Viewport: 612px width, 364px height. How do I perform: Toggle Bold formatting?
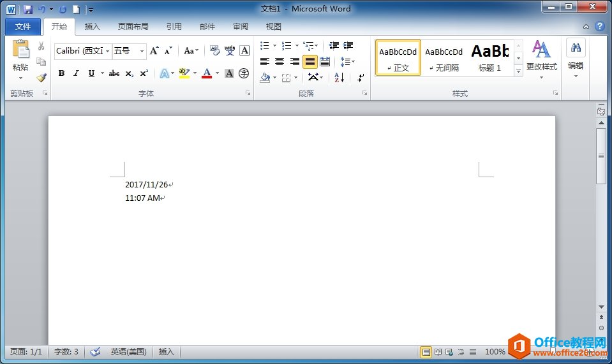tap(61, 74)
